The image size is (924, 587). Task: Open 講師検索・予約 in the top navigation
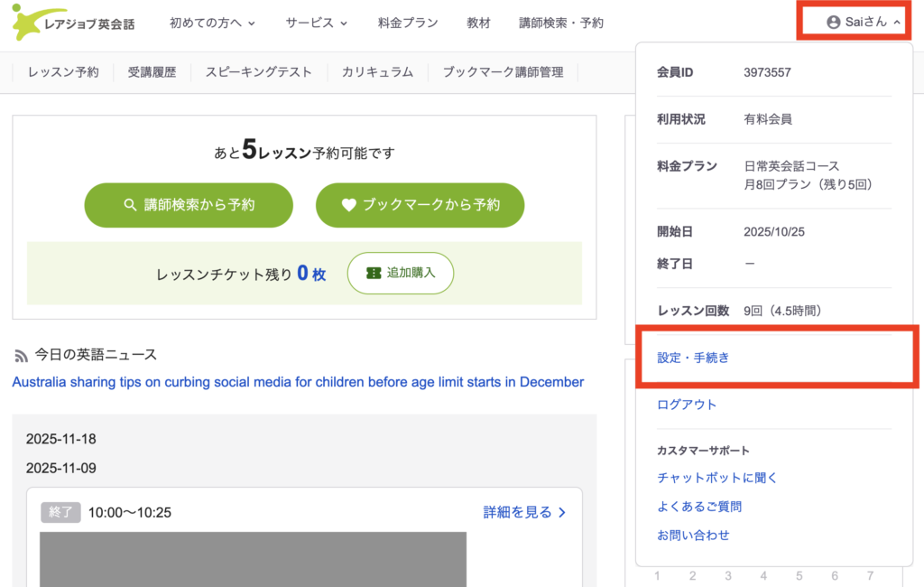coord(561,23)
